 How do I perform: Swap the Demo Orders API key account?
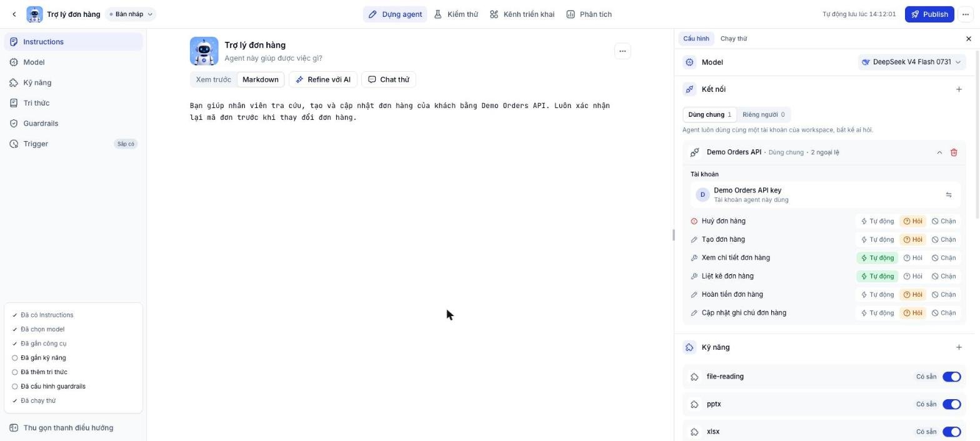point(949,195)
